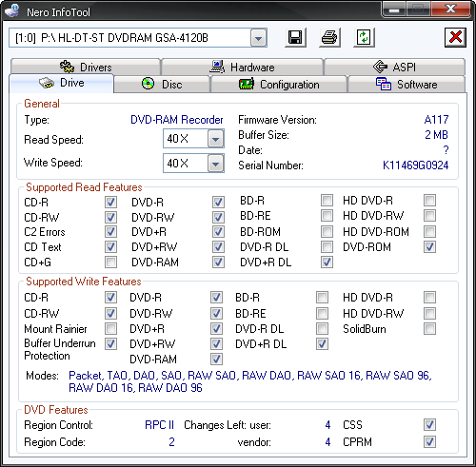Click the drive name HL-DT-ST DVDRAM GSA-4120B
This screenshot has width=476, height=467.
[133, 38]
